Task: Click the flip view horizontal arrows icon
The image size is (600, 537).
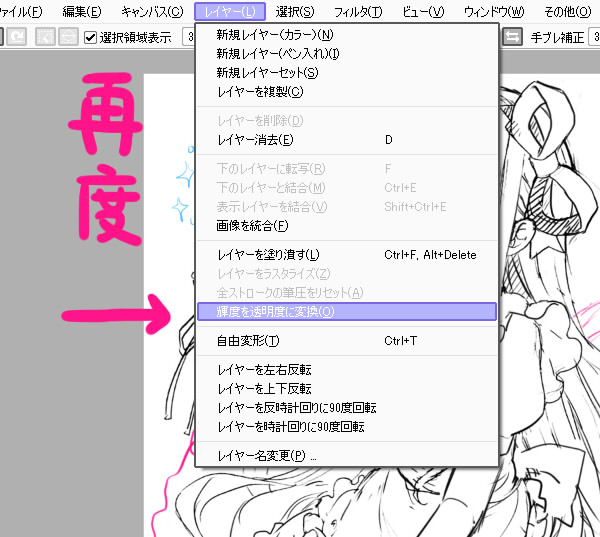Action: (512, 37)
